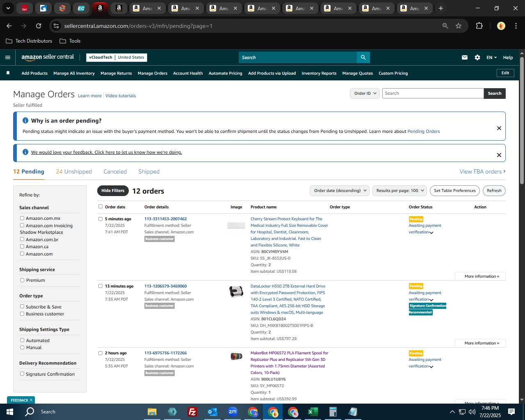The image size is (525, 420).
Task: Select the Premium shipping service radio
Action: (x=22, y=280)
